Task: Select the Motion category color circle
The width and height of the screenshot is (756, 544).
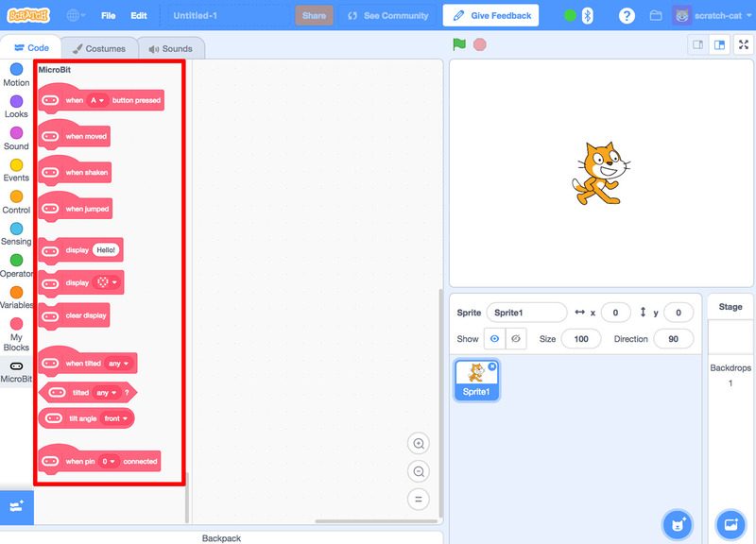Action: tap(16, 69)
